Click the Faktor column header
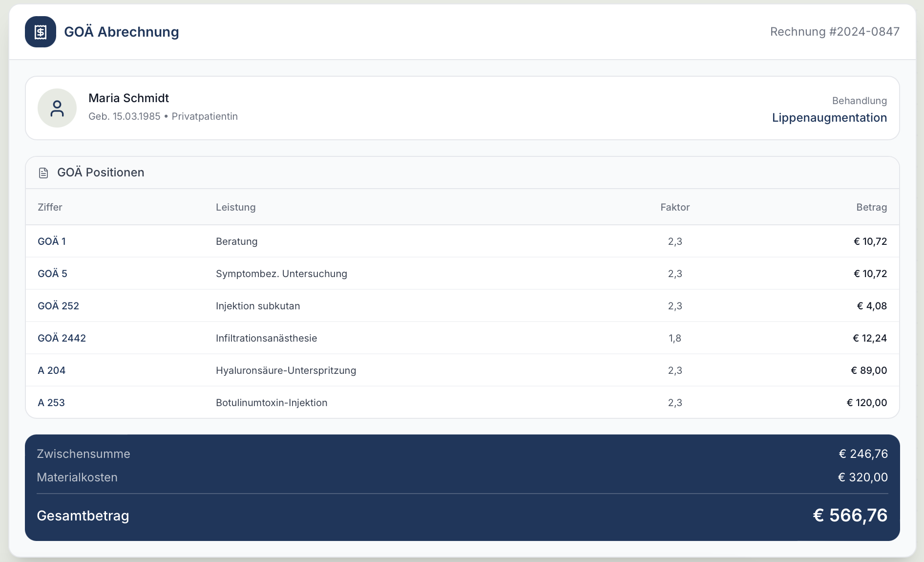 pyautogui.click(x=674, y=207)
